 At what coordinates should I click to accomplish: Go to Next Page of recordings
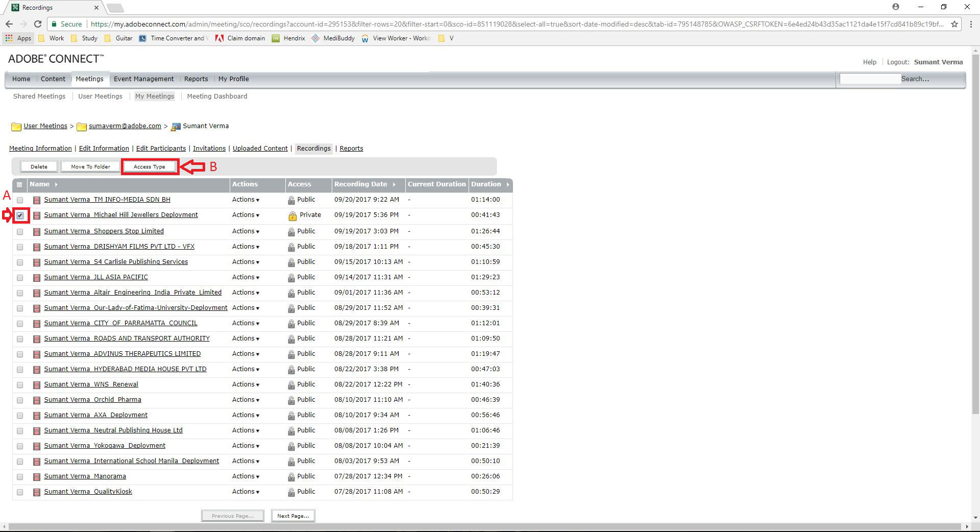pyautogui.click(x=293, y=516)
